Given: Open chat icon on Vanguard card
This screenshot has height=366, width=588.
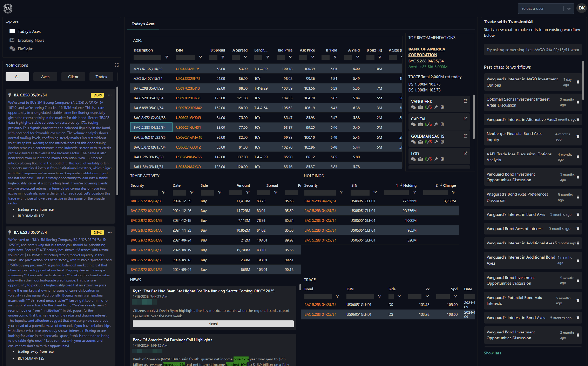Looking at the screenshot, I should pos(413,107).
